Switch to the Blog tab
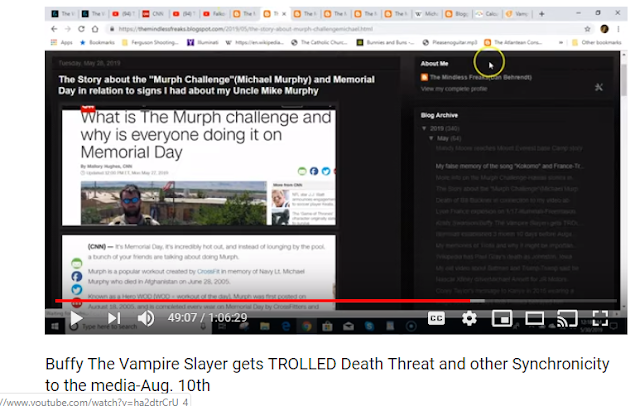This screenshot has width=640, height=406. 457,14
